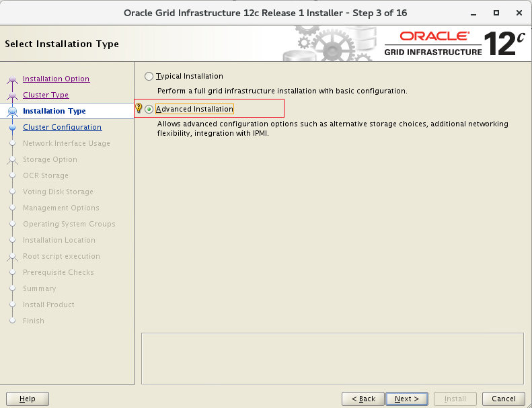Viewport: 532px width, 408px height.
Task: Click the Advanced Installation description text
Action: point(332,128)
